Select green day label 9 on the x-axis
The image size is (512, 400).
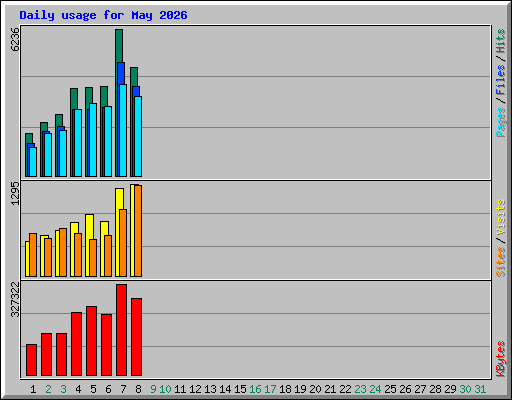pyautogui.click(x=153, y=389)
